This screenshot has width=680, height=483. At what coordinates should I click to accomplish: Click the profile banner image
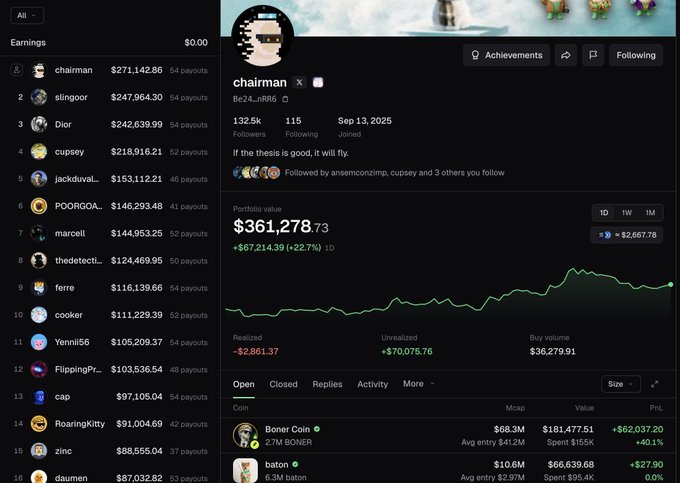(448, 18)
